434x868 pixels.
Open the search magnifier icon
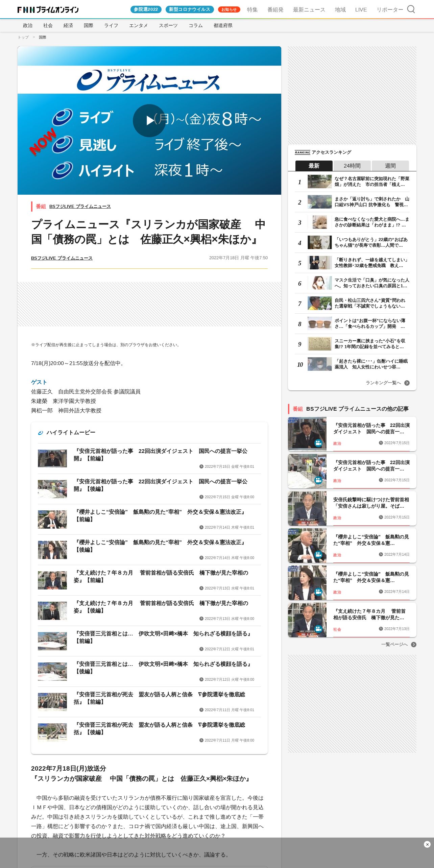pyautogui.click(x=411, y=9)
